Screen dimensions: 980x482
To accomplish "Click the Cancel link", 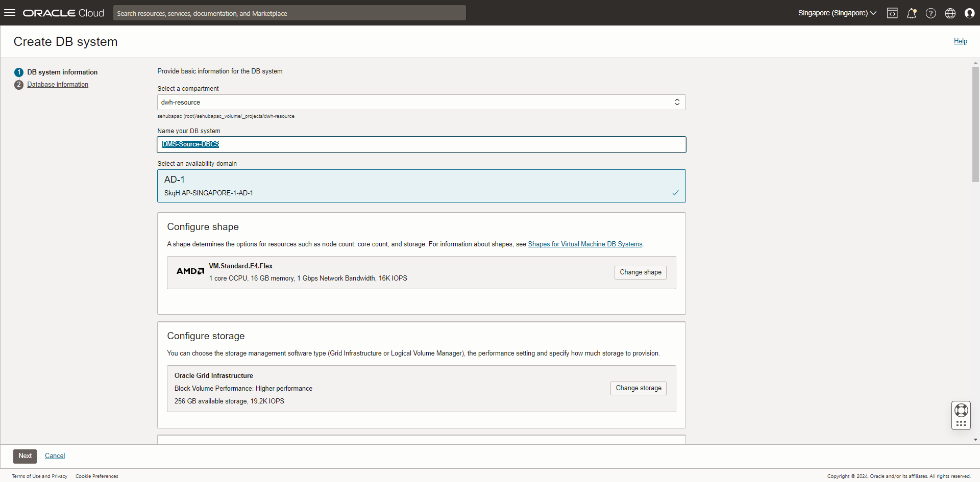I will pos(55,456).
